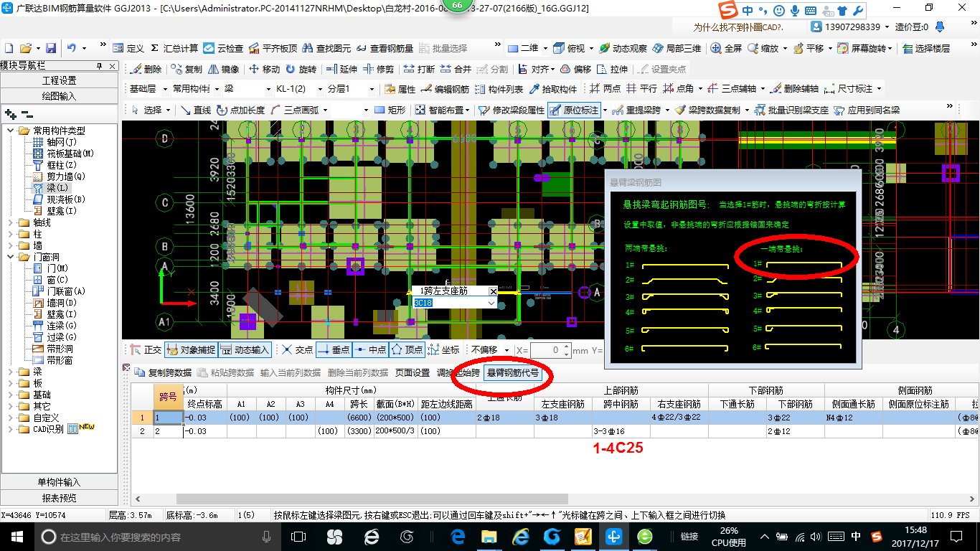Click the 旋转 rotate tool

tap(301, 69)
